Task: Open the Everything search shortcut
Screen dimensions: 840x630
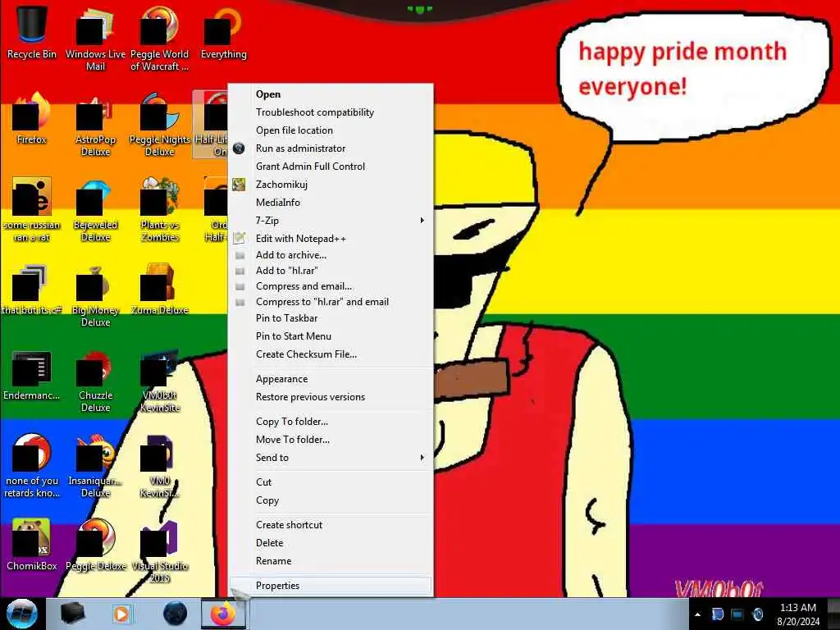Action: coord(223,32)
